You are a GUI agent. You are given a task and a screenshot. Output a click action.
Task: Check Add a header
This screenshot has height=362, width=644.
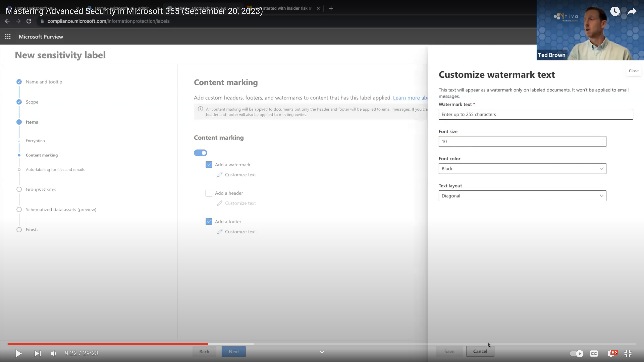(x=209, y=193)
